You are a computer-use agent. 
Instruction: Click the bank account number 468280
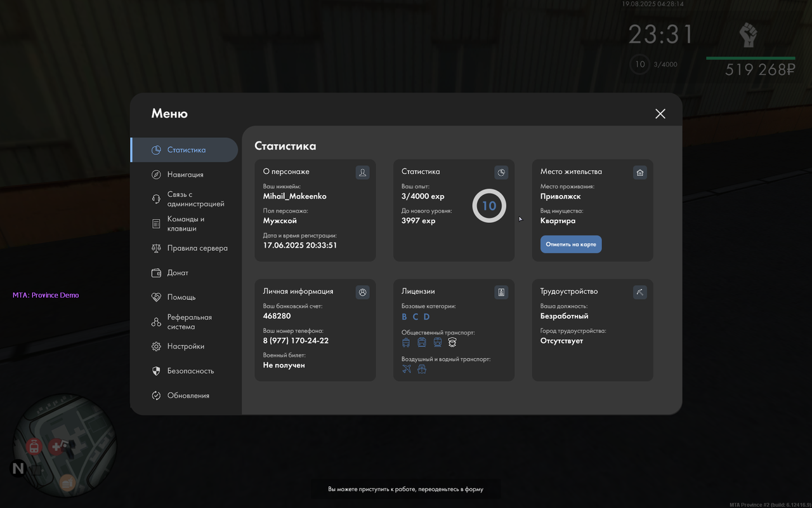pos(277,316)
